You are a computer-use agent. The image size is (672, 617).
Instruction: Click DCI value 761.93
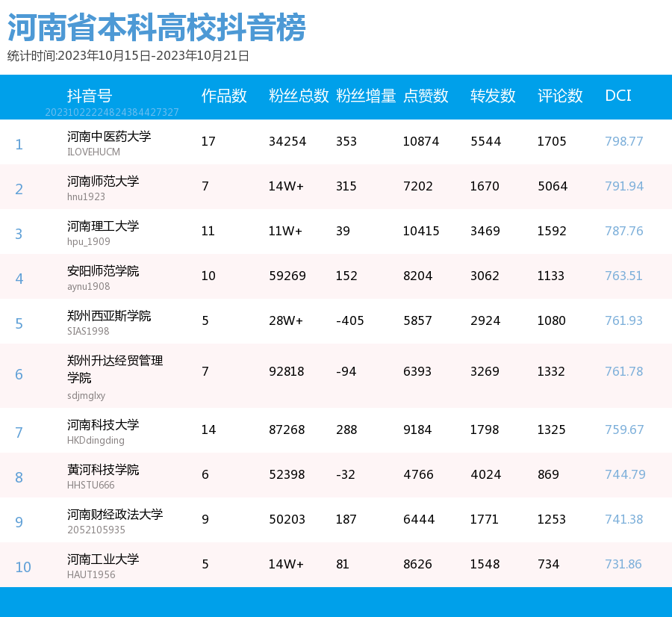pos(623,320)
